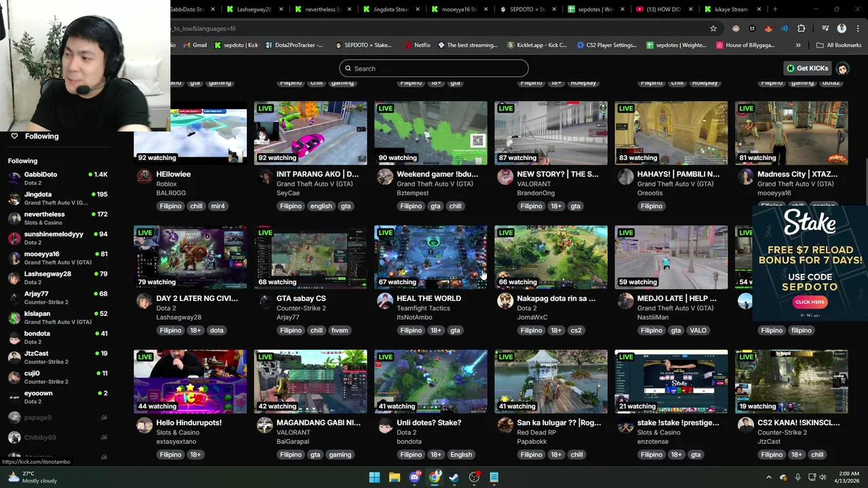Open Windows Start menu
Image resolution: width=868 pixels, height=488 pixels.
(x=374, y=477)
